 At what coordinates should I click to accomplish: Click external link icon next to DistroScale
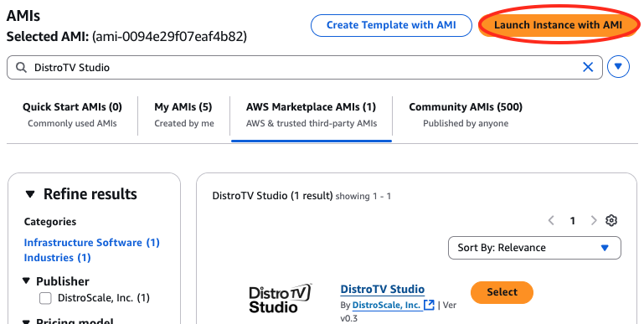click(429, 305)
